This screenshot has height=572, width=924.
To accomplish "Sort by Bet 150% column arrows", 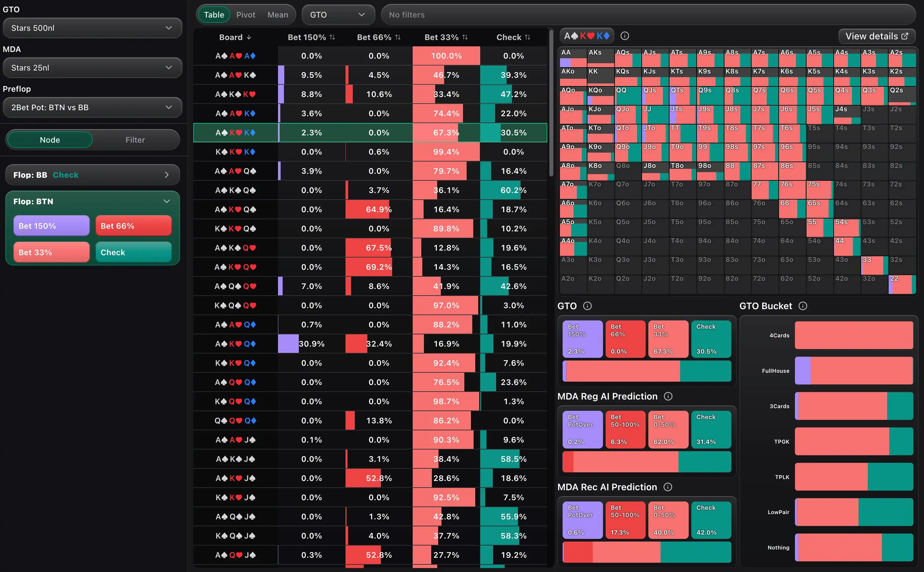I will pyautogui.click(x=332, y=37).
